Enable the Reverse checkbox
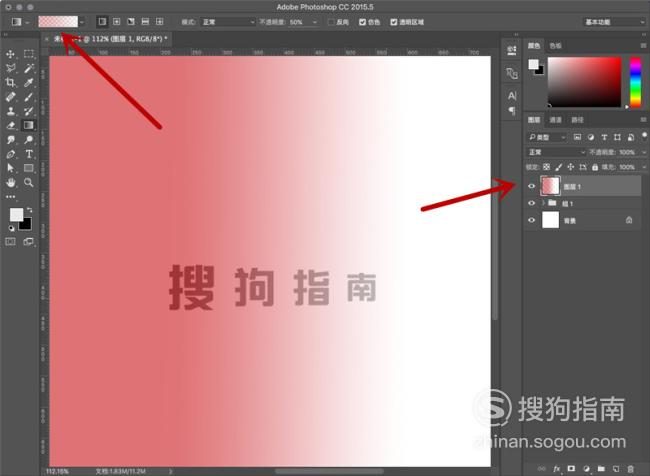Screen dimensions: 650x476 (x=331, y=22)
